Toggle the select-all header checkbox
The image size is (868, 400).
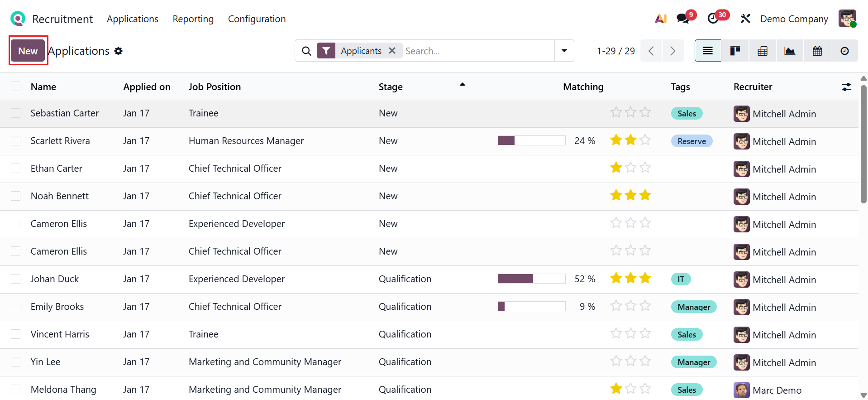pyautogui.click(x=16, y=87)
